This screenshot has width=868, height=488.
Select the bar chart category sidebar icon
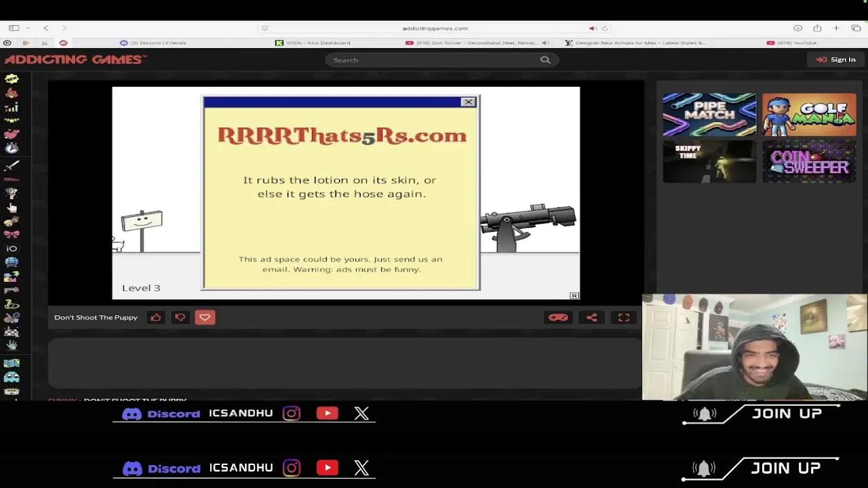click(12, 107)
